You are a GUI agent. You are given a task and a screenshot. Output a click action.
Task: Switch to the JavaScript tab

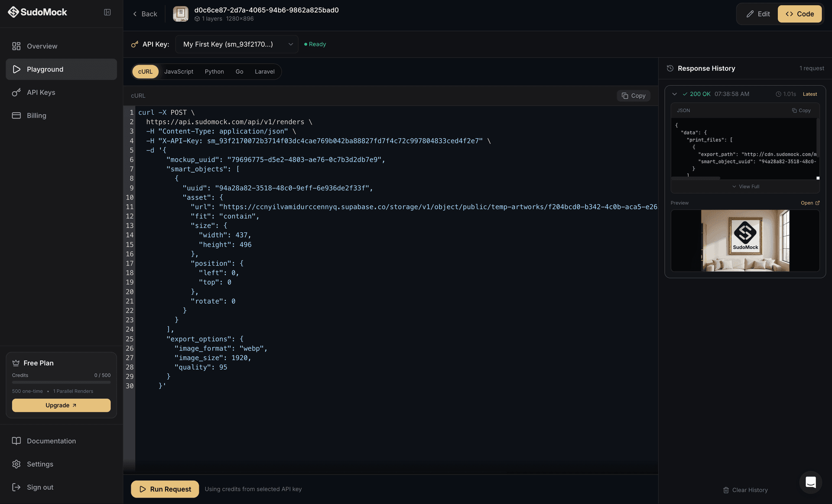179,72
